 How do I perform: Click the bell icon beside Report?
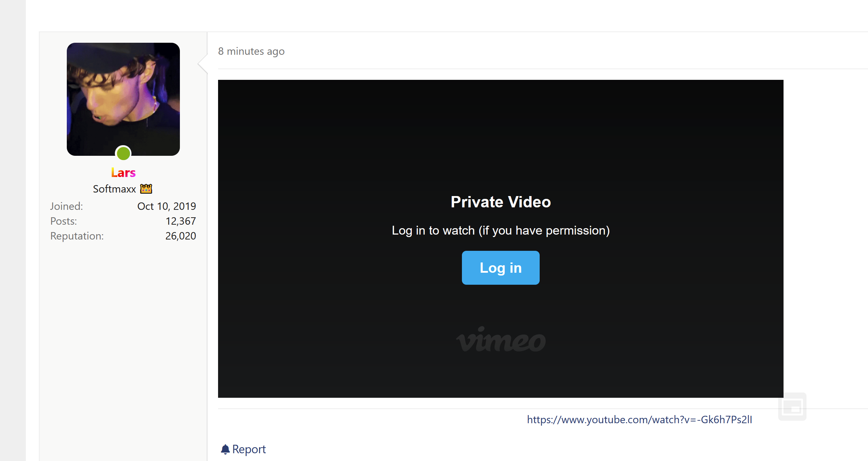coord(225,449)
